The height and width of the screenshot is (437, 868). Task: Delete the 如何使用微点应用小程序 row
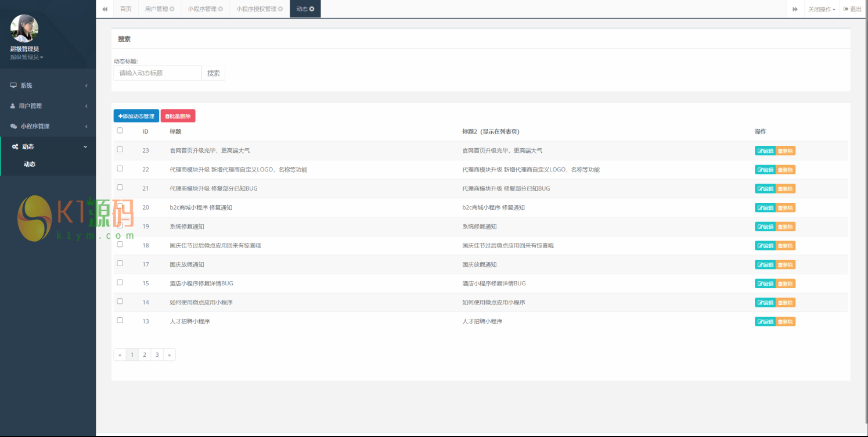coord(786,303)
